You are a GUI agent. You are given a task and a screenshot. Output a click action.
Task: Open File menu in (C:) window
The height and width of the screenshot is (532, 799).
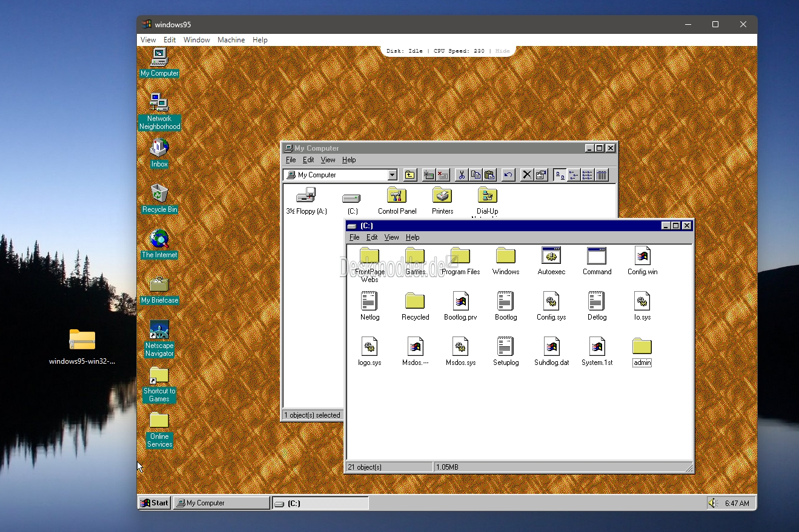click(354, 237)
